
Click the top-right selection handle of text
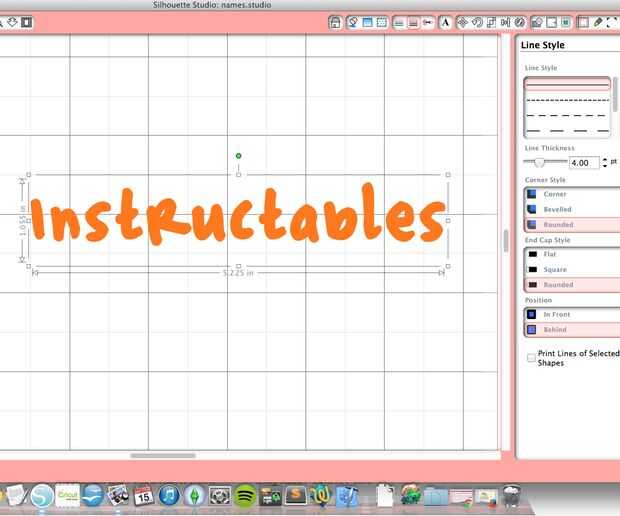(448, 174)
